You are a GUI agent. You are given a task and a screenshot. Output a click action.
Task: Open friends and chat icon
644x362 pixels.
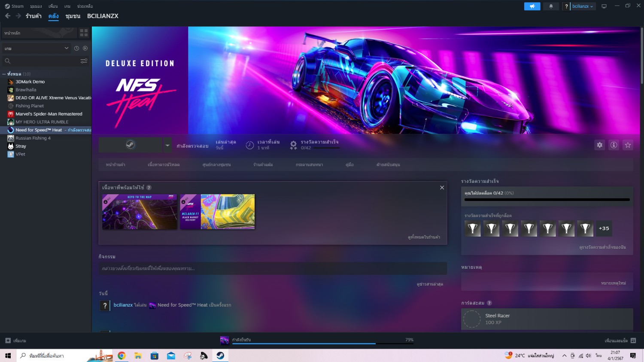[x=633, y=341]
